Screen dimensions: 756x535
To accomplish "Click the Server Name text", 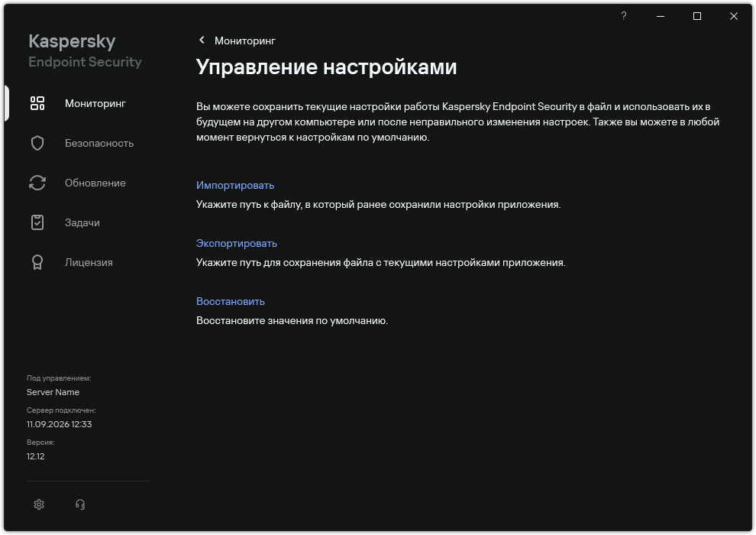I will point(53,392).
